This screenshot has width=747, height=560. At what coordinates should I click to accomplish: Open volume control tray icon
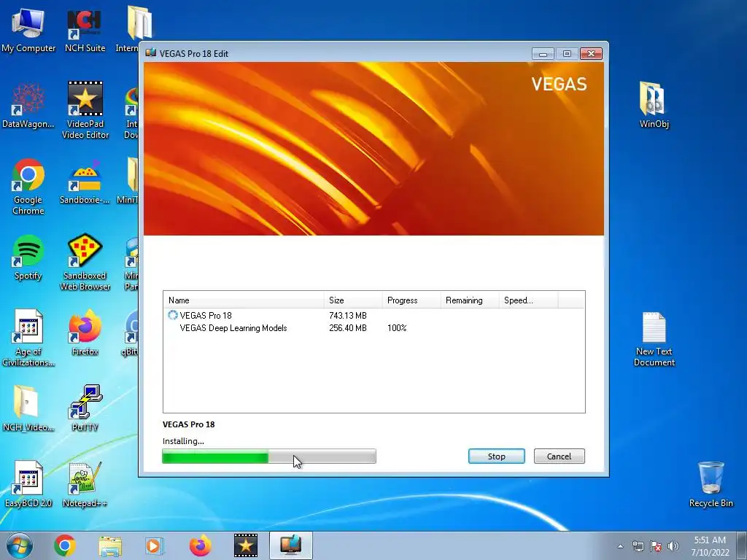click(x=673, y=546)
